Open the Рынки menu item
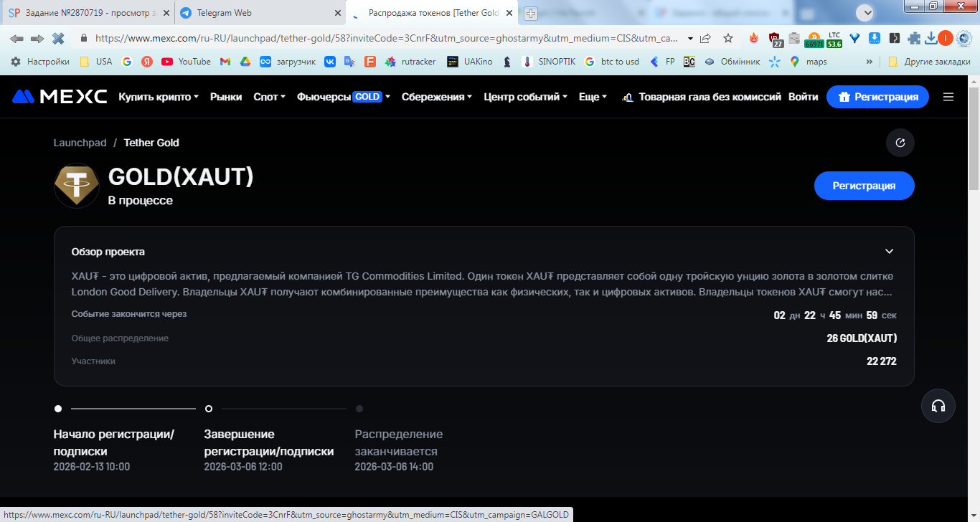This screenshot has width=980, height=522. tap(226, 97)
